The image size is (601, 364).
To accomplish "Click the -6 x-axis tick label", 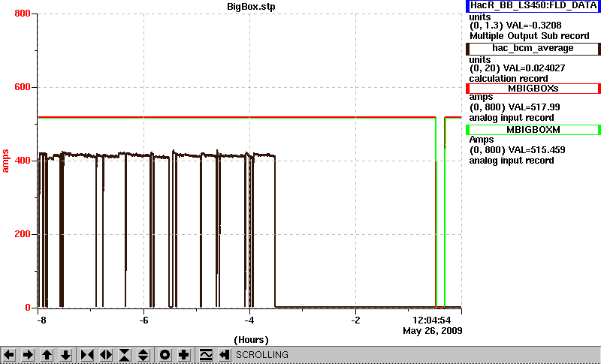I will click(143, 320).
